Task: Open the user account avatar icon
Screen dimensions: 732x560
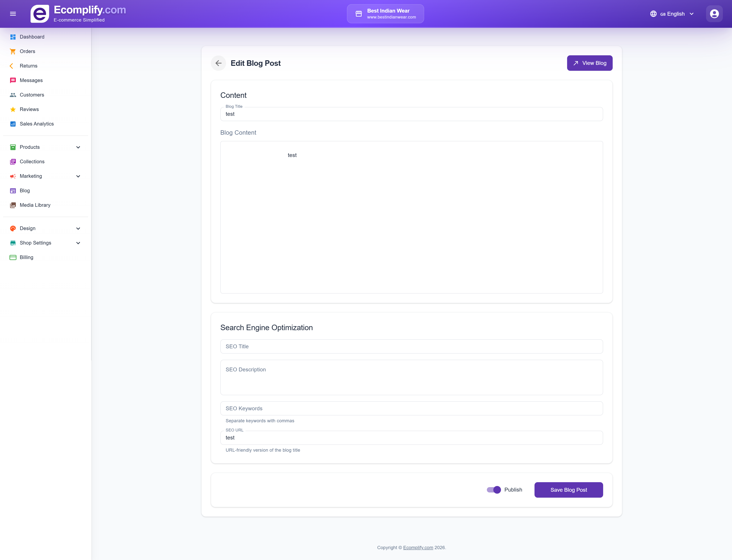Action: 714,14
